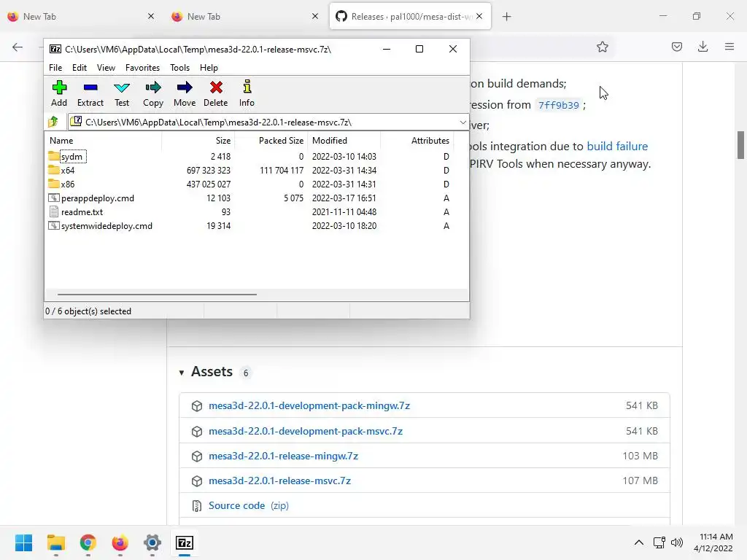
Task: Sort by the Size column header
Action: 198,141
